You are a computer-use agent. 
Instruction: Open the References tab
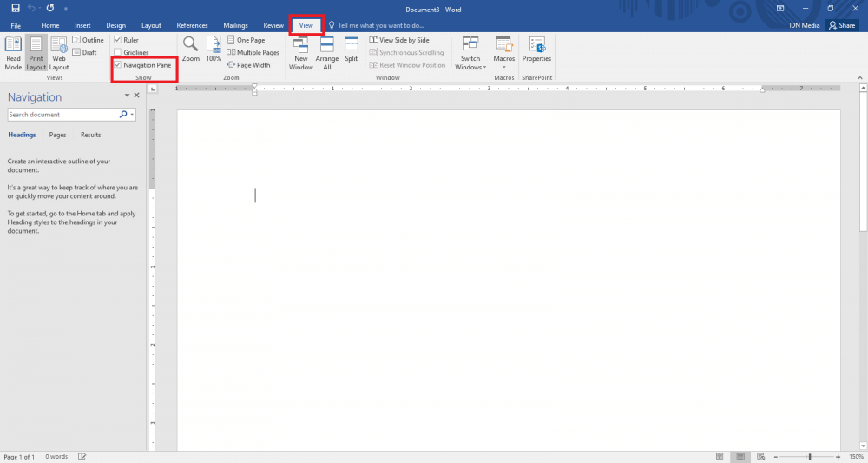click(192, 25)
